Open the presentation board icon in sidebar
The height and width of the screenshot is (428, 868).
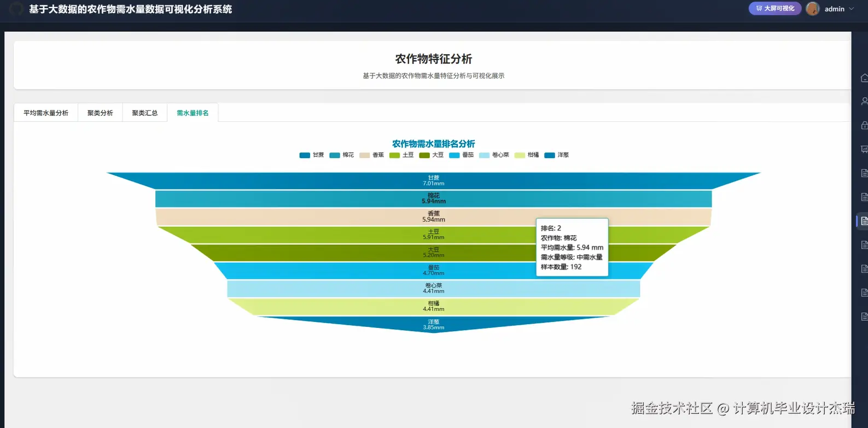tap(864, 149)
